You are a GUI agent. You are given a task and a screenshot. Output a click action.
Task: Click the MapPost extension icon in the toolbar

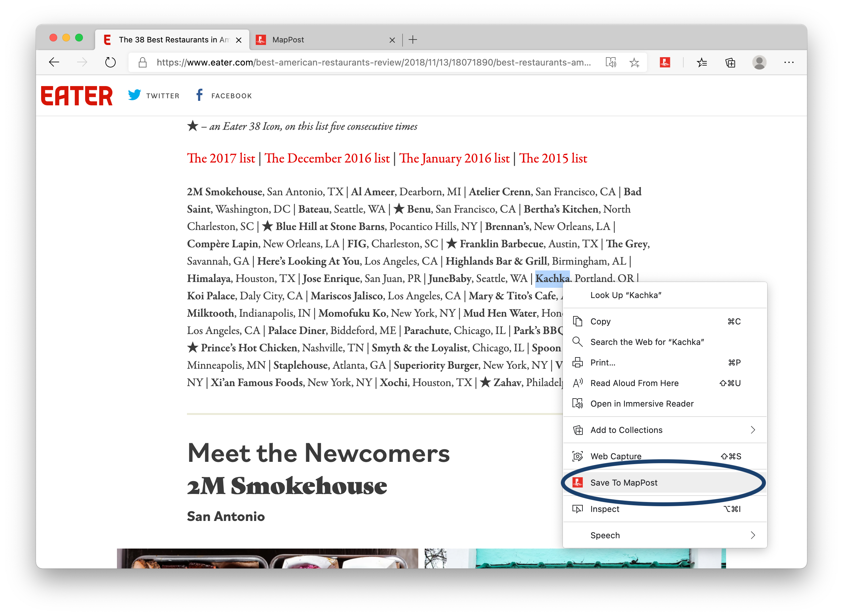665,62
